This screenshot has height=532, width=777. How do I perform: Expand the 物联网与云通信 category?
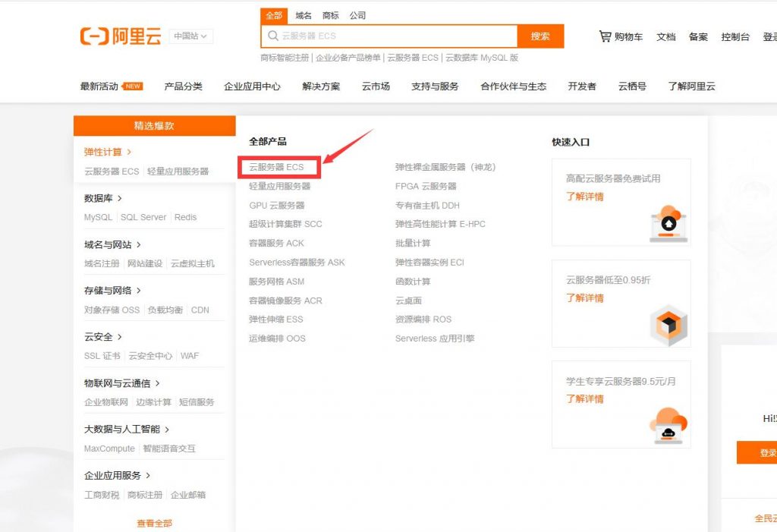[118, 382]
